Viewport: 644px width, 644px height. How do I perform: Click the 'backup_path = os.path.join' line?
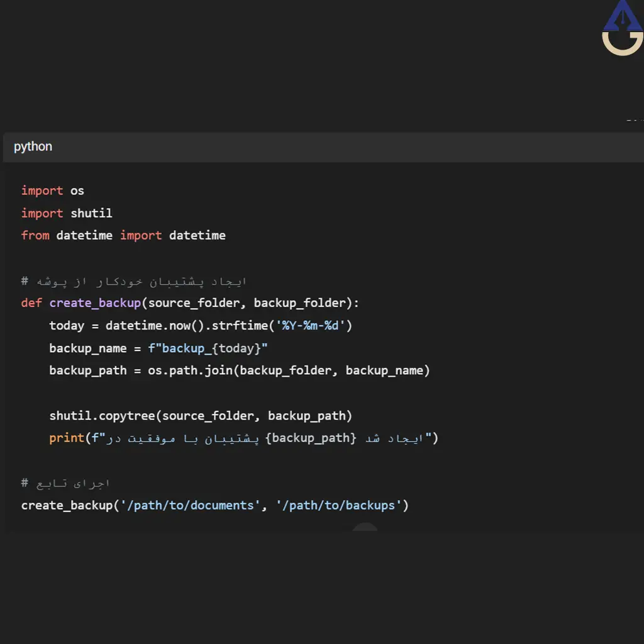240,370
